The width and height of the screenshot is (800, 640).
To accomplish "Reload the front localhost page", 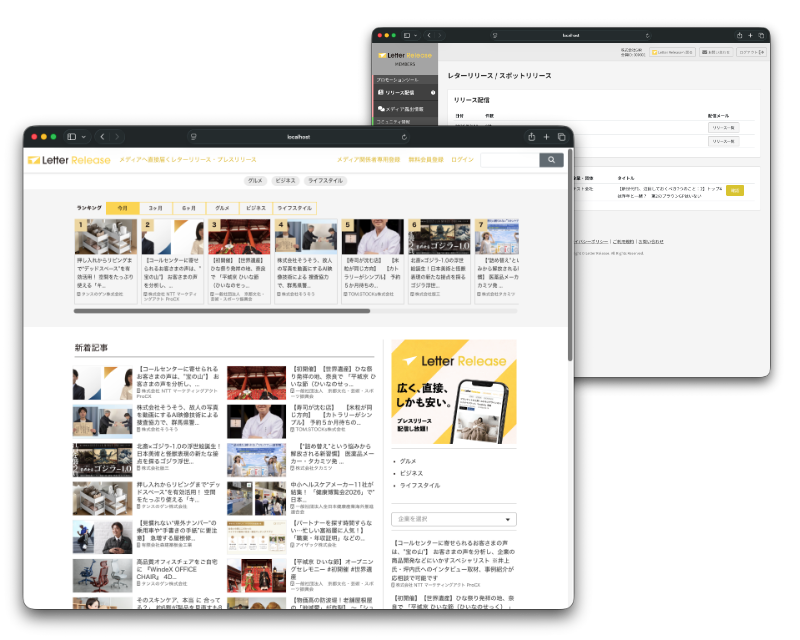I will (x=405, y=136).
